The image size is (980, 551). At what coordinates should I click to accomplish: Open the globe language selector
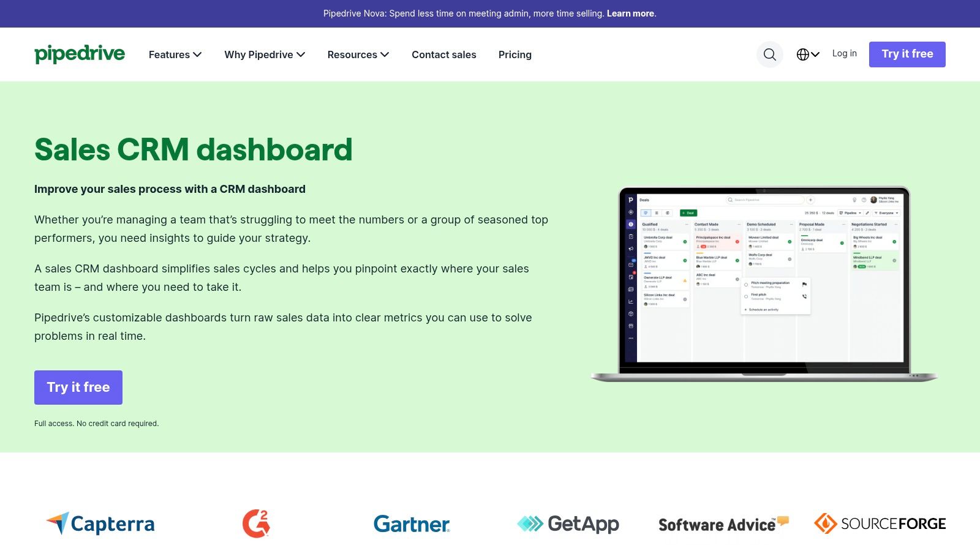(808, 54)
